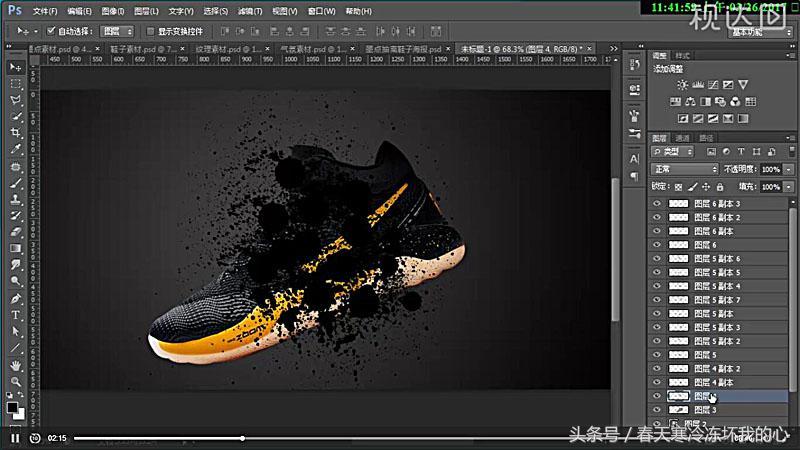The width and height of the screenshot is (800, 450).
Task: Select the Move tool in the toolbox
Action: (x=16, y=67)
